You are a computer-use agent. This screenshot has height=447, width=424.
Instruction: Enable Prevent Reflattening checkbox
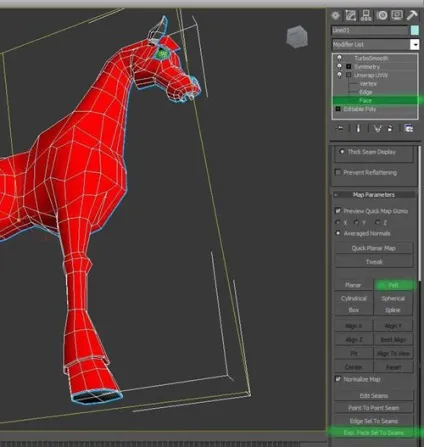click(338, 172)
